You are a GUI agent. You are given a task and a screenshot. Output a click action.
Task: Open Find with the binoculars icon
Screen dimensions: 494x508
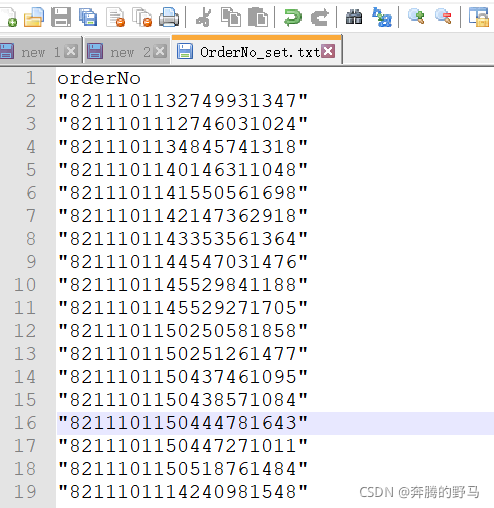point(354,17)
